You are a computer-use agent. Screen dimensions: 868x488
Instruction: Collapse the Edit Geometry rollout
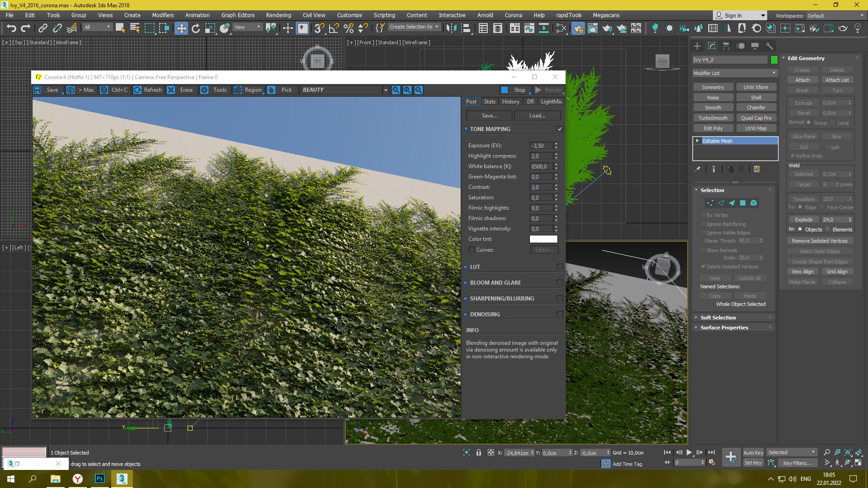pos(806,58)
